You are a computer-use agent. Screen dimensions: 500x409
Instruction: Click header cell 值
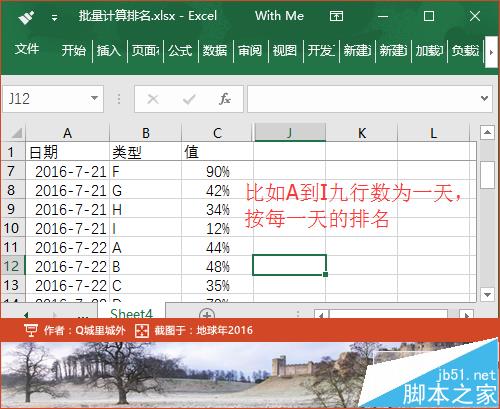[x=217, y=152]
